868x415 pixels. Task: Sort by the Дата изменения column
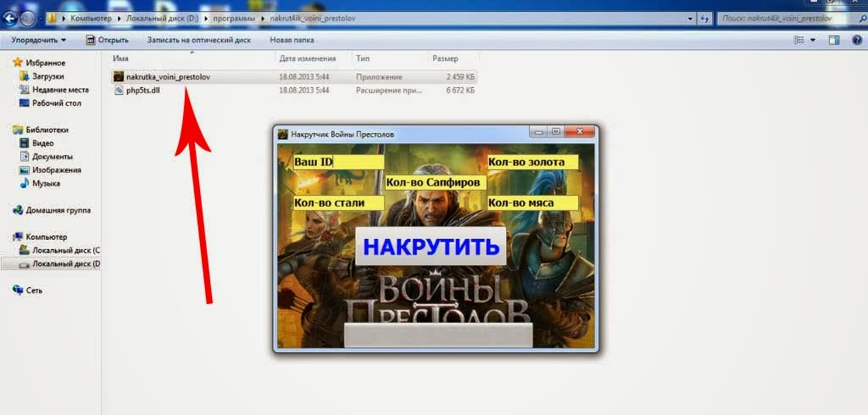coord(308,58)
